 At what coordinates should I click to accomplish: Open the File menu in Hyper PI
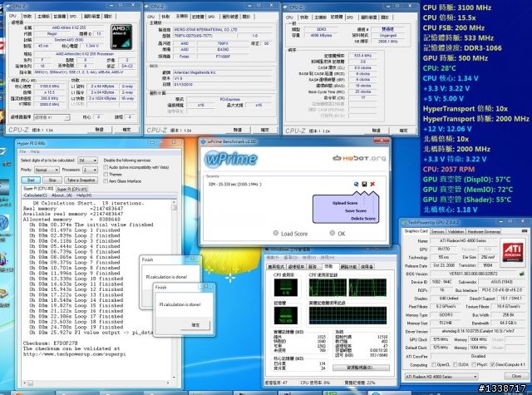[22, 151]
